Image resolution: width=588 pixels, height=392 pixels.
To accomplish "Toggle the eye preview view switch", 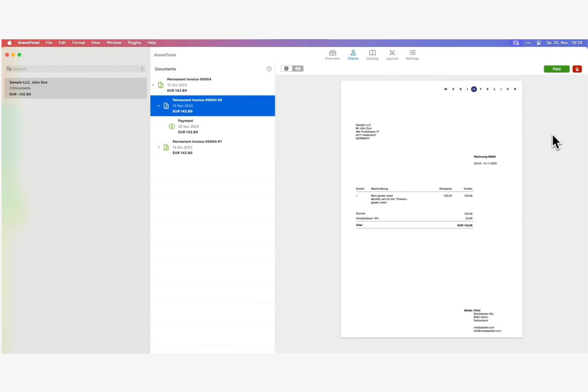I will 298,68.
